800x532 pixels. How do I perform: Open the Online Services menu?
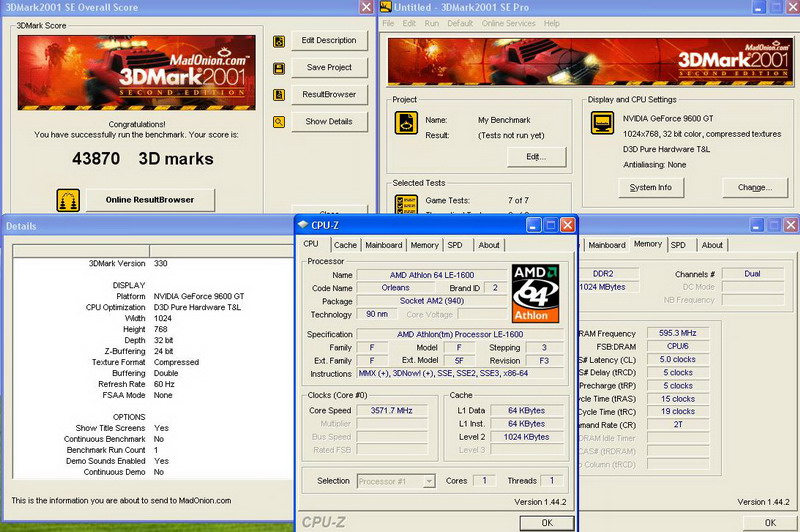pyautogui.click(x=509, y=23)
